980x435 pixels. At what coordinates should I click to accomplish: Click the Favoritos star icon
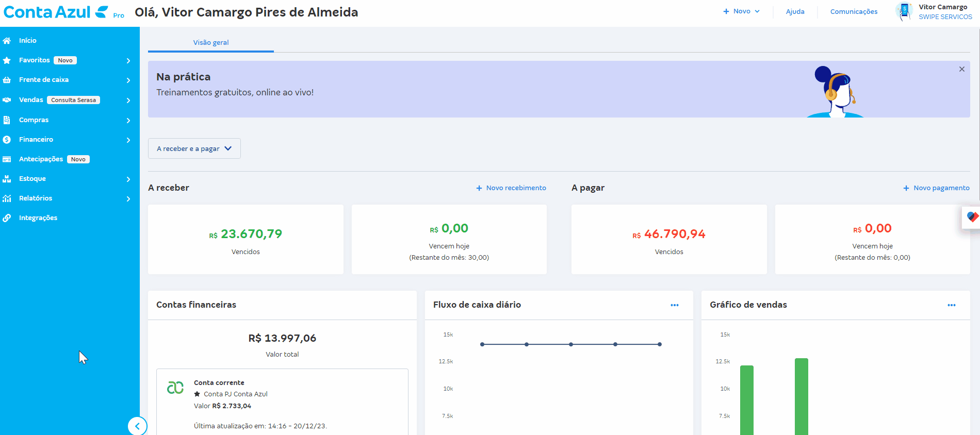pyautogui.click(x=7, y=60)
